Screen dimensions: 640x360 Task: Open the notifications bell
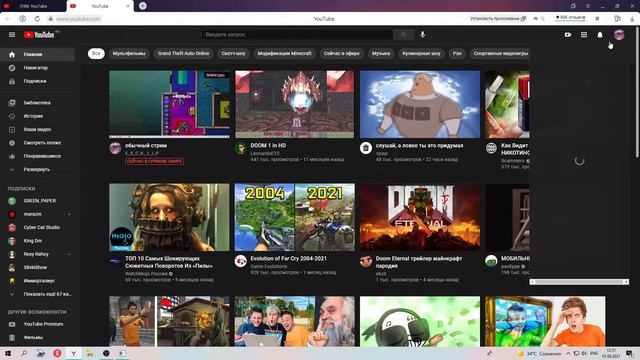point(600,35)
